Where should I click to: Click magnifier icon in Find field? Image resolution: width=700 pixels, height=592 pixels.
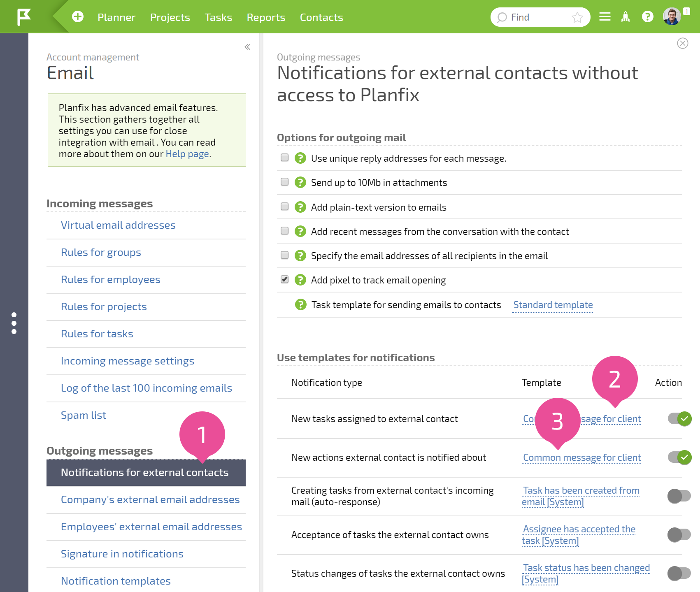(x=502, y=17)
